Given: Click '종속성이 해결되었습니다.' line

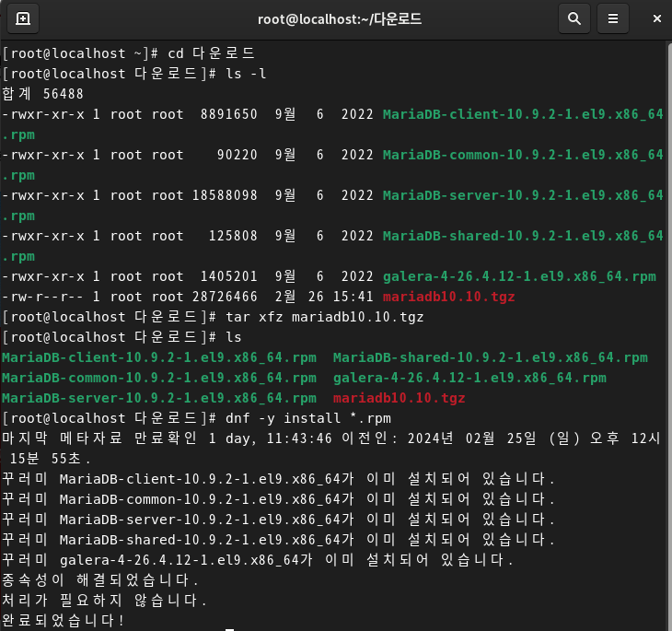Looking at the screenshot, I should 99,580.
